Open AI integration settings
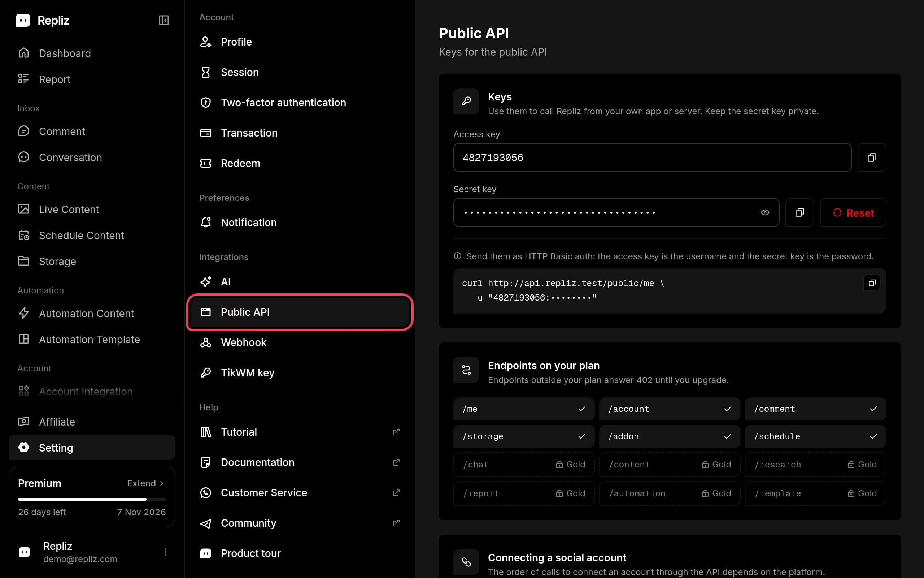Viewport: 924px width, 578px height. point(300,282)
